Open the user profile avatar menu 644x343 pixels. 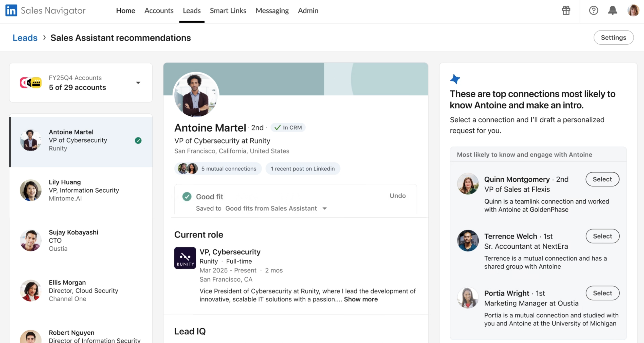coord(633,10)
